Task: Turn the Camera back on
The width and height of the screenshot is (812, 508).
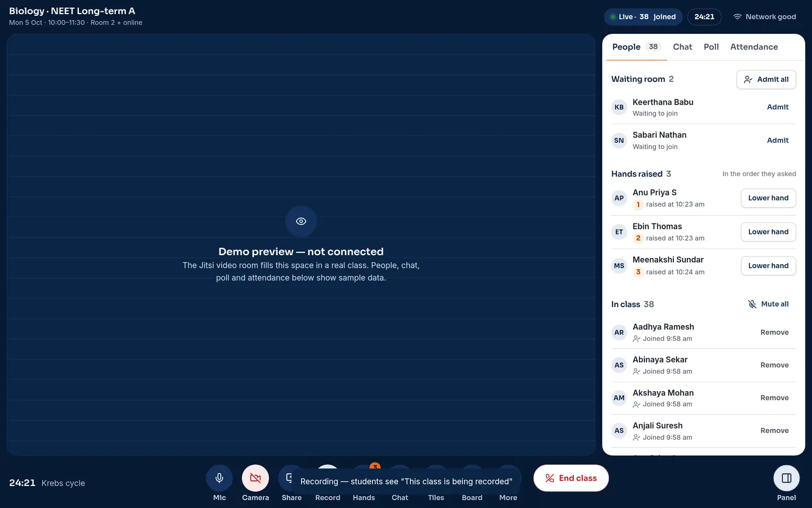Action: point(255,478)
